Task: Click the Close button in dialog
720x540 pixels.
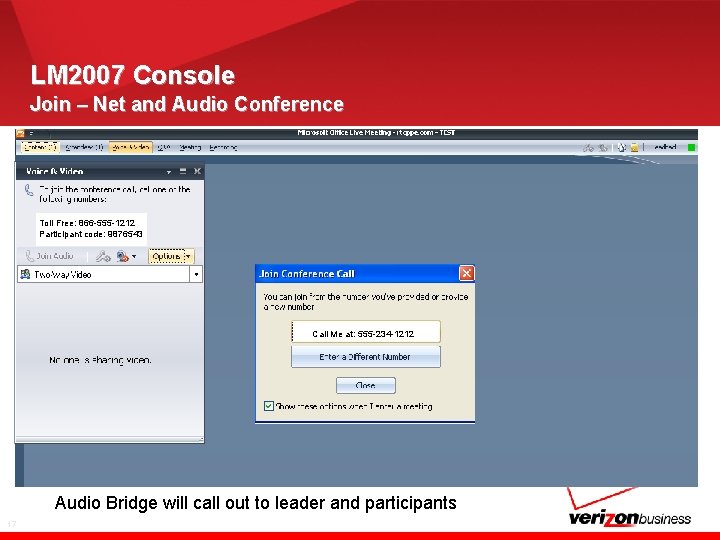Action: (x=366, y=386)
